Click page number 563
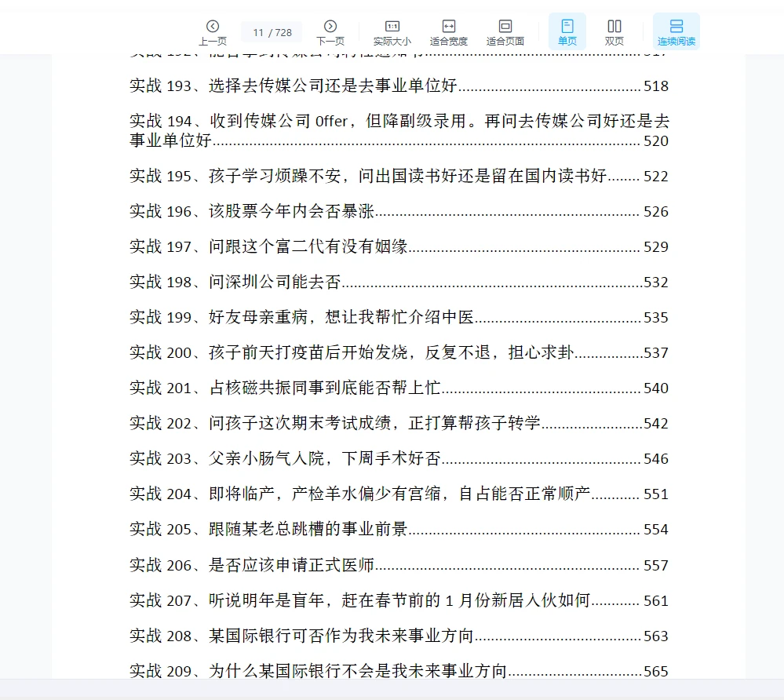 (656, 636)
